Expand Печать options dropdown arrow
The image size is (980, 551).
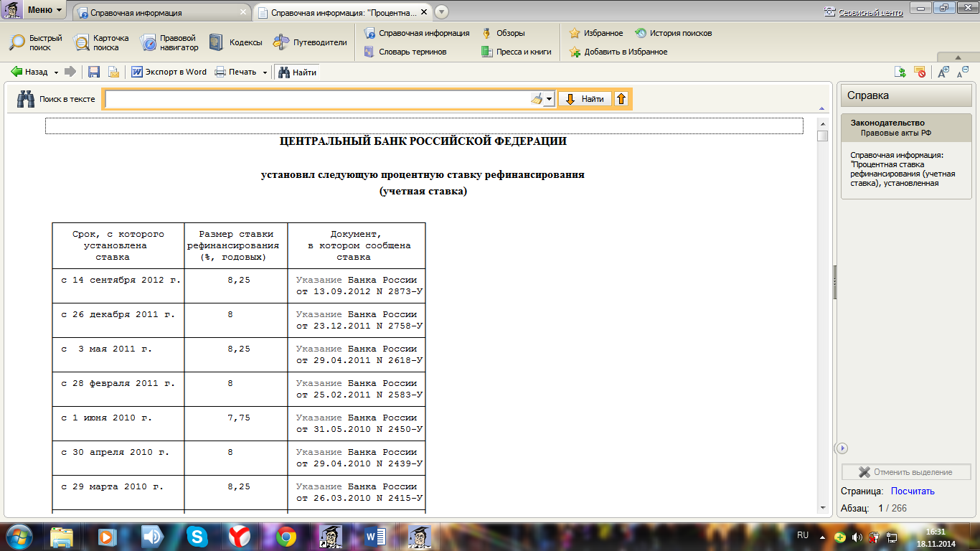[265, 72]
